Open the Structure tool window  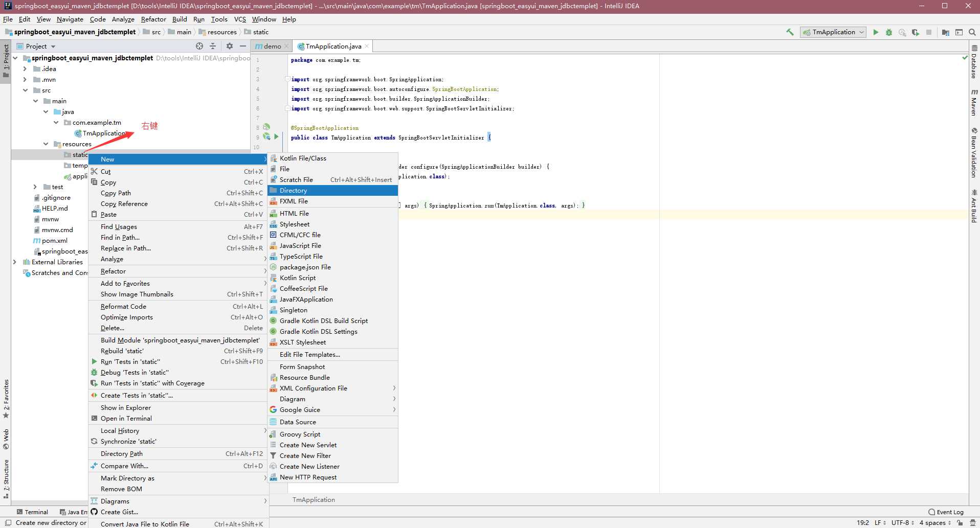(6, 479)
